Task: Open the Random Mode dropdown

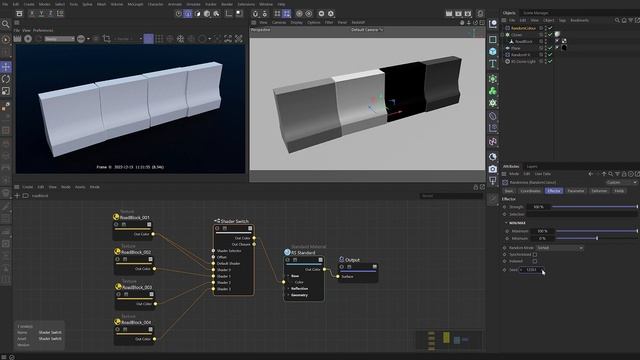Action: pos(559,248)
